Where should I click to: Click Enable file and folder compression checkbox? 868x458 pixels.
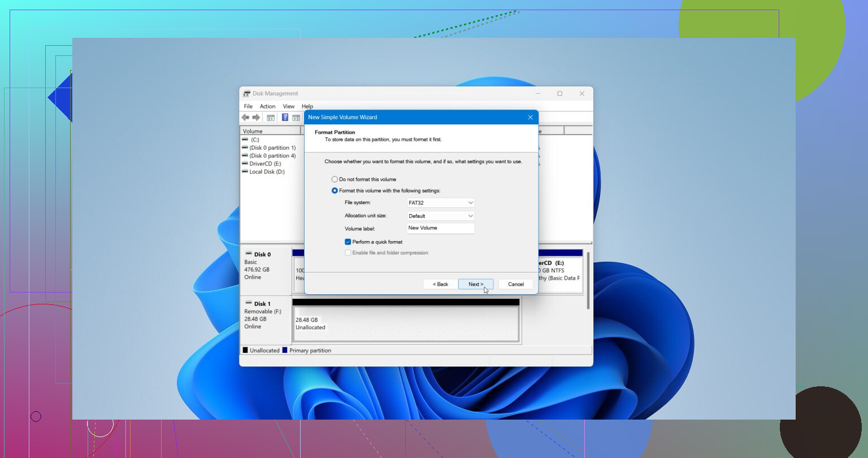pos(348,253)
